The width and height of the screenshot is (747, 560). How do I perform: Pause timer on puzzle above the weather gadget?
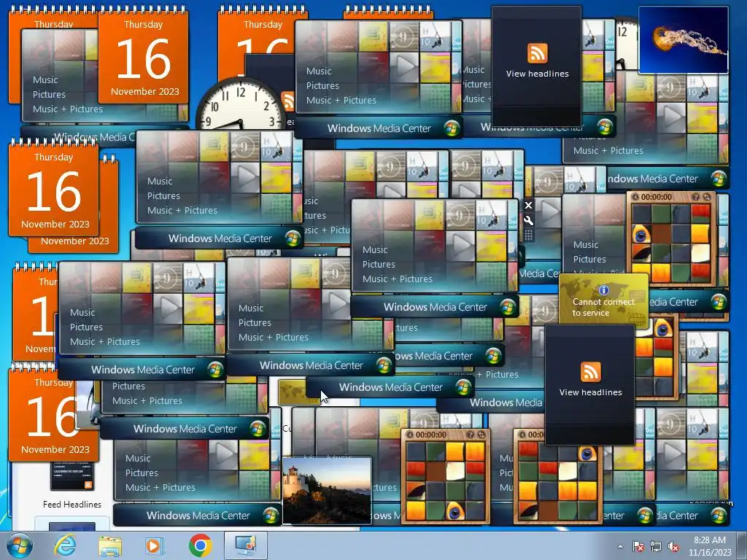635,197
